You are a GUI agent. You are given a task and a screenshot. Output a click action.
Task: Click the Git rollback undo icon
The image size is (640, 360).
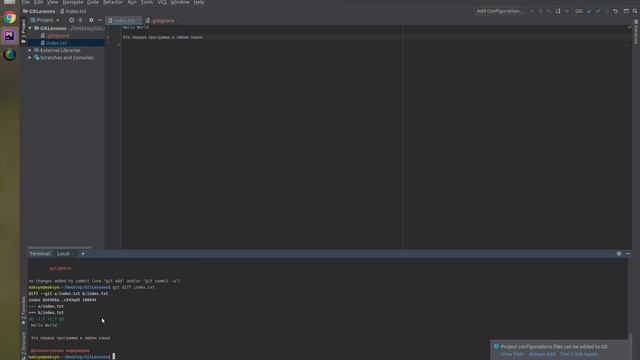(616, 11)
